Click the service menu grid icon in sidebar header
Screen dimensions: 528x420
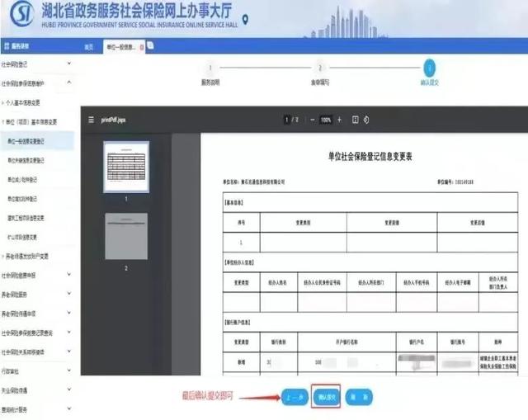(x=7, y=46)
